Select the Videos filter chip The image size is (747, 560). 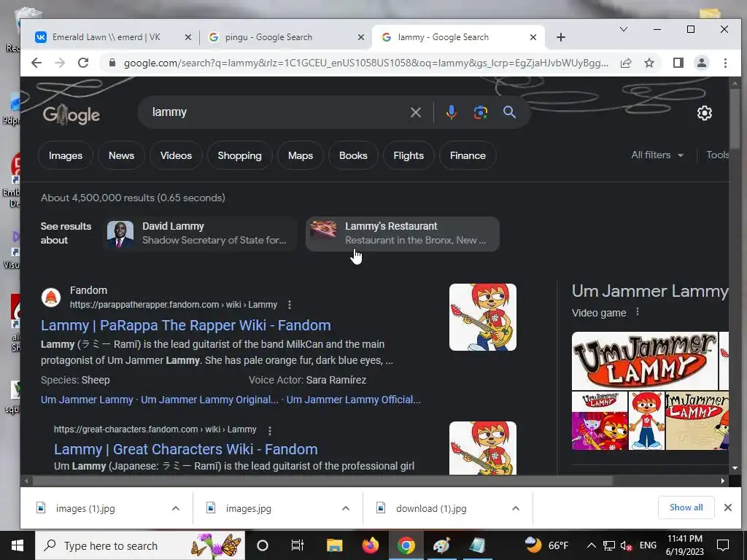[176, 156]
